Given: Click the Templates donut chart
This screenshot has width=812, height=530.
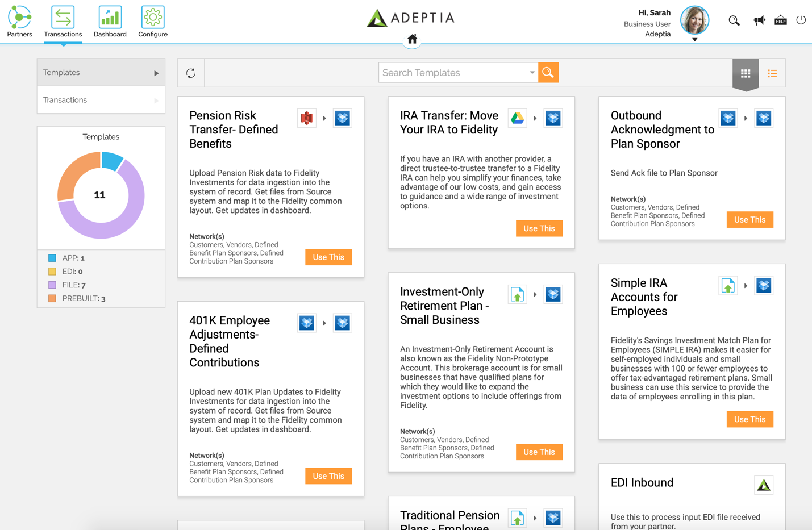Looking at the screenshot, I should click(101, 195).
